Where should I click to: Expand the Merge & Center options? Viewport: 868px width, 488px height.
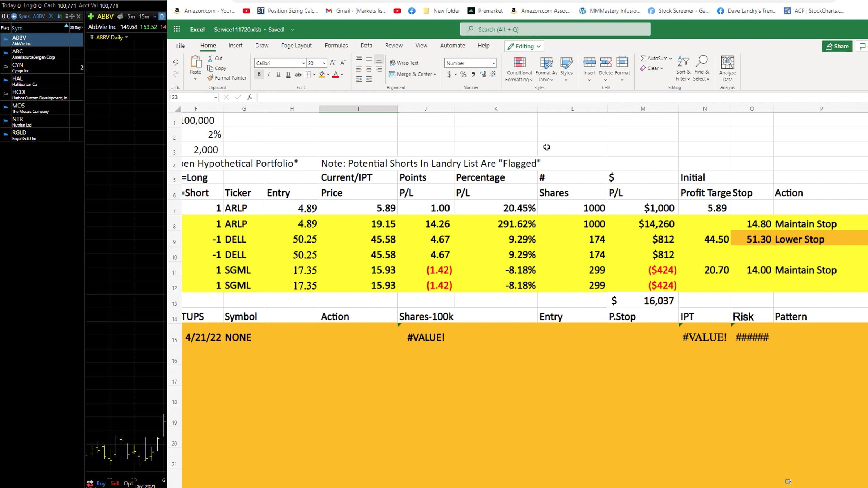[435, 74]
